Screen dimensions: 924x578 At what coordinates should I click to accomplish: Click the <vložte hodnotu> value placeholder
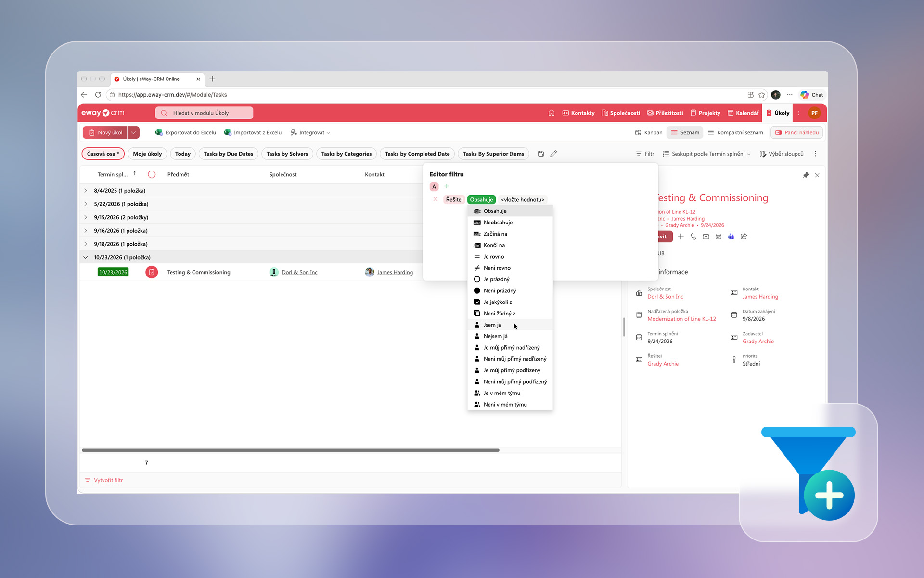(x=523, y=199)
